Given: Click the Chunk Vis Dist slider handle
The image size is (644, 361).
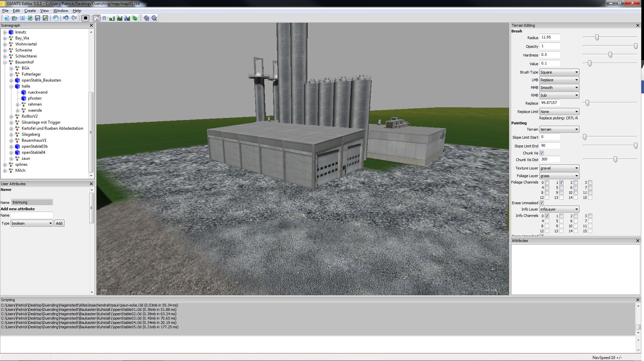Looking at the screenshot, I should tap(615, 159).
